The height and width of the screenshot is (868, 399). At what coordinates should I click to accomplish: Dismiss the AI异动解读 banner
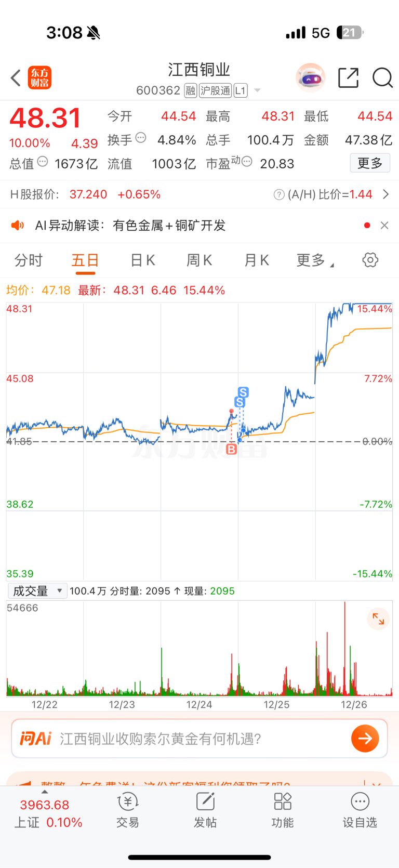click(x=384, y=226)
